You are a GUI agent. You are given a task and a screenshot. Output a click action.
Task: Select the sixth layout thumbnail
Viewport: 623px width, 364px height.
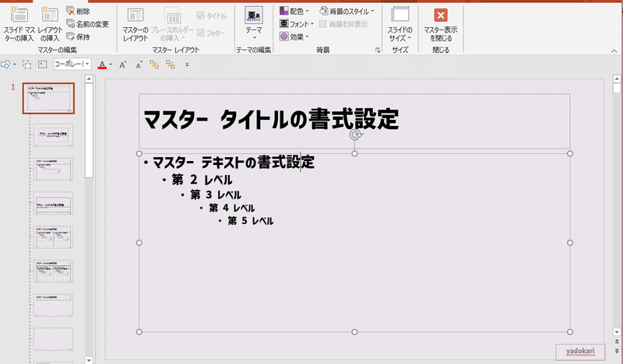click(53, 271)
